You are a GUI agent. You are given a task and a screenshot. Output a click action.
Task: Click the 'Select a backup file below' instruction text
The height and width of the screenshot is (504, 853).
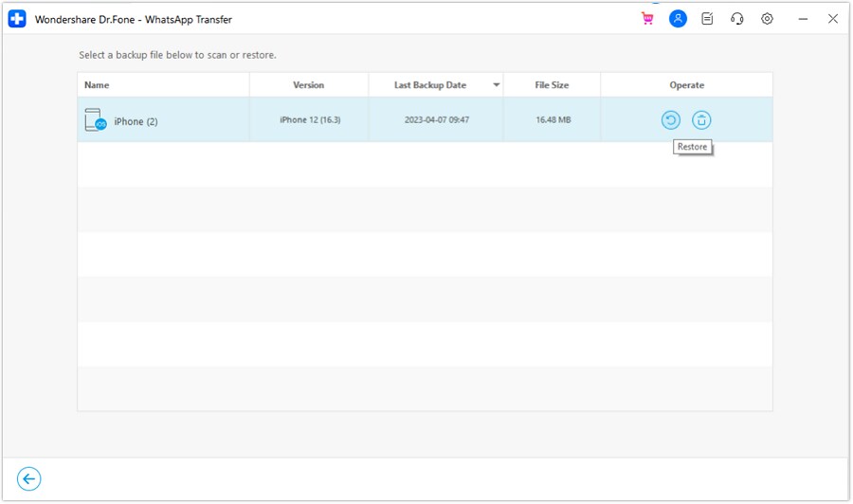177,55
